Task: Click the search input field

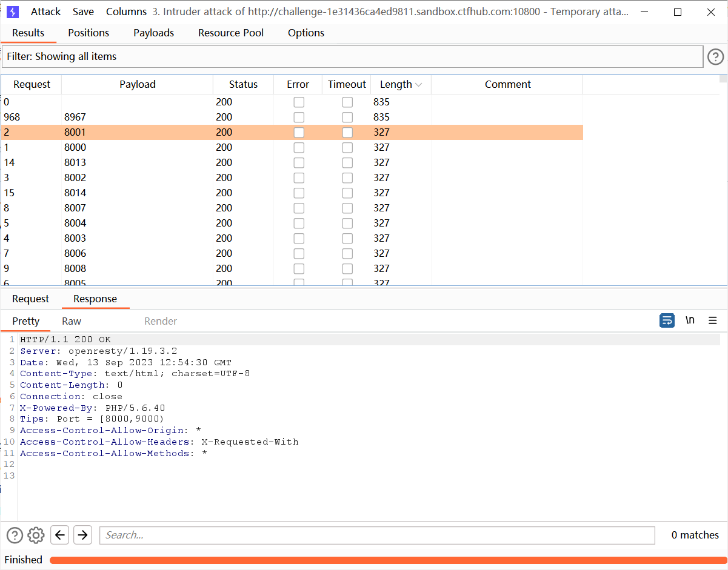Action: click(x=377, y=535)
